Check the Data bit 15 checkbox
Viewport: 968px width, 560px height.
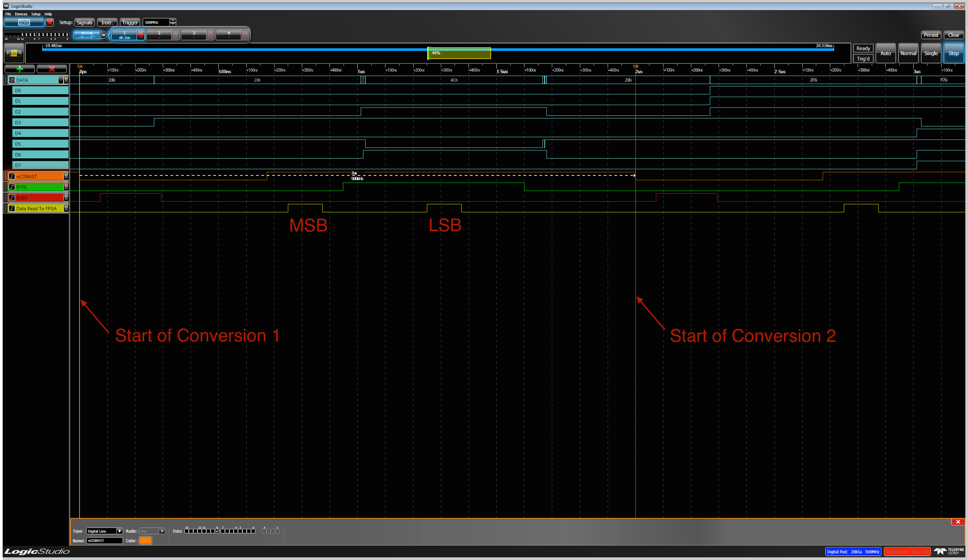pyautogui.click(x=187, y=531)
